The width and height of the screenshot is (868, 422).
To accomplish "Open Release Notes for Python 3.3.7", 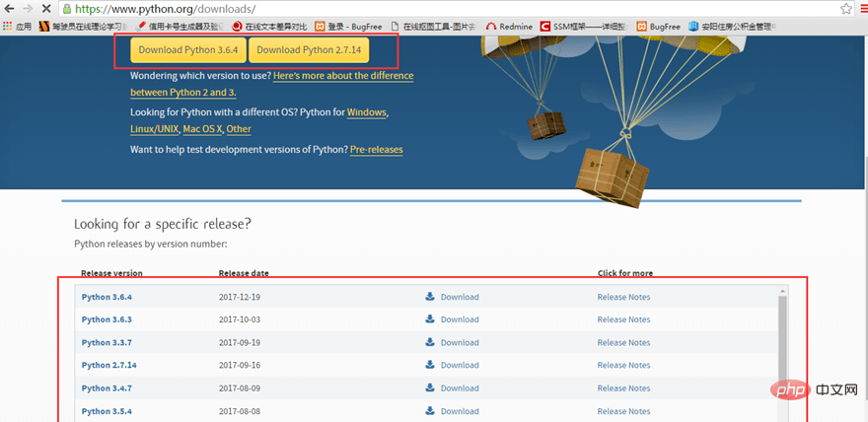I will 623,343.
